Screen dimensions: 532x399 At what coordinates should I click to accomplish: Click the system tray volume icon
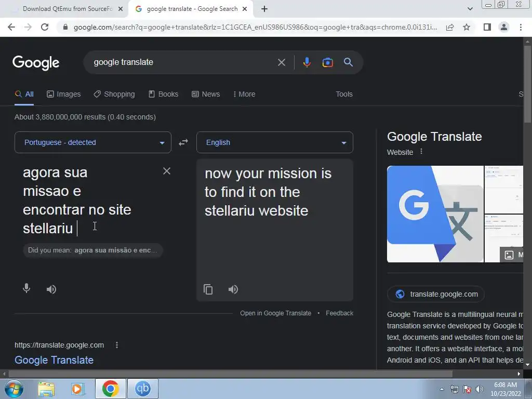480,390
